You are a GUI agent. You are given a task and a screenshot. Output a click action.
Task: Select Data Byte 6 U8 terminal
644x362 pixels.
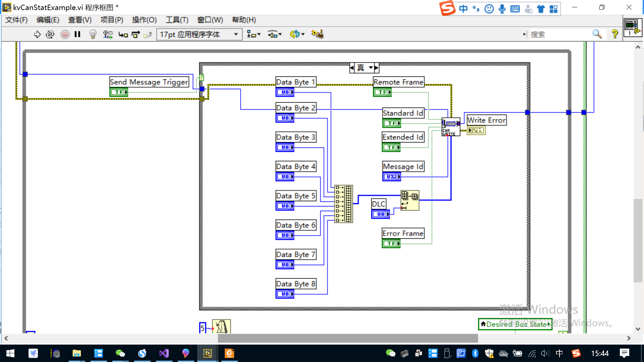(285, 235)
